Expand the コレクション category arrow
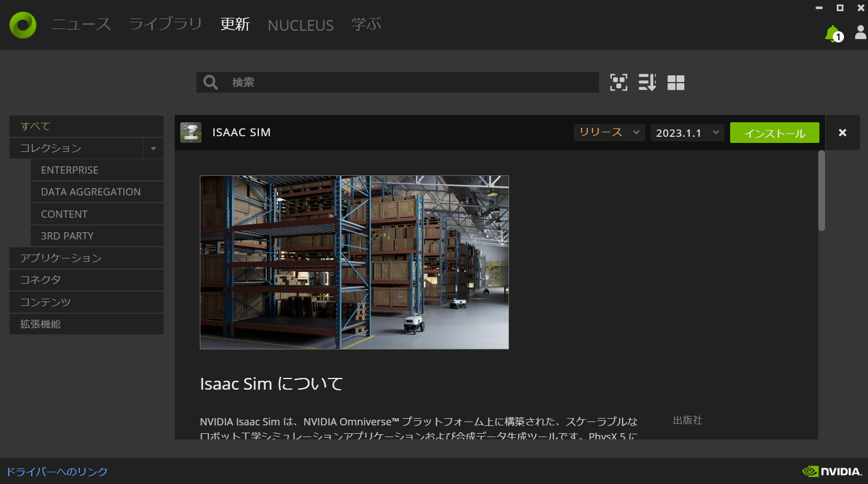Image resolution: width=868 pixels, height=484 pixels. coord(153,148)
